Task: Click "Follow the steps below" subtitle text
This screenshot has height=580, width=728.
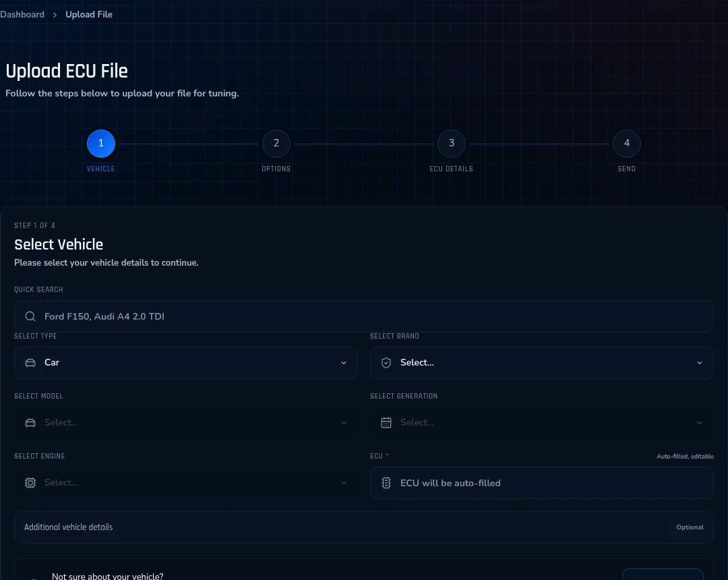Action: pos(122,93)
